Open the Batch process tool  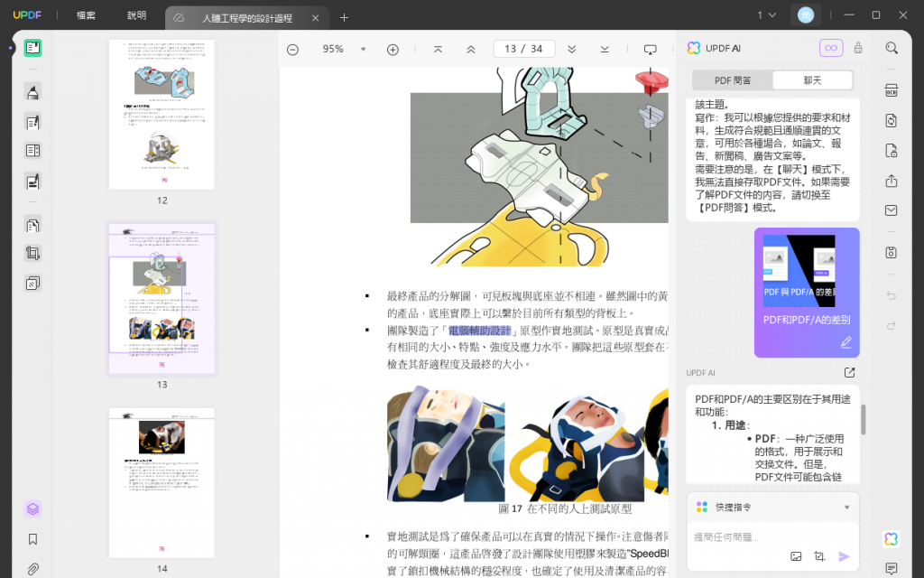click(33, 283)
